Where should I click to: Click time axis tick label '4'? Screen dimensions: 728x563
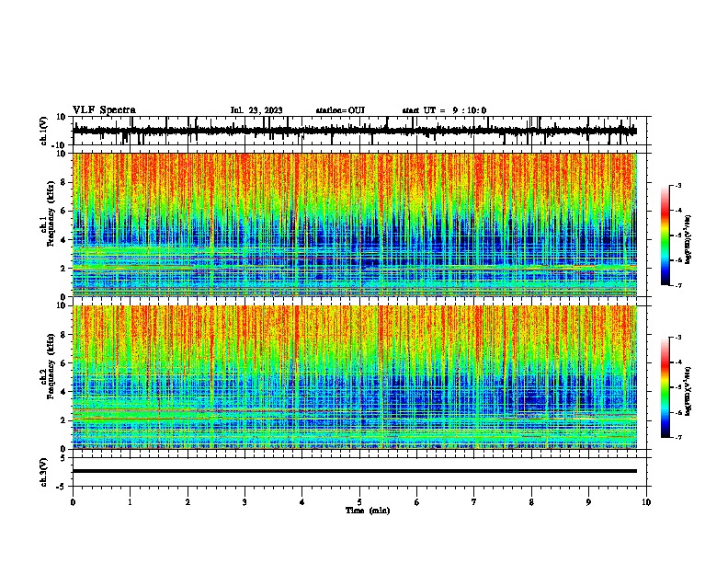pos(302,502)
